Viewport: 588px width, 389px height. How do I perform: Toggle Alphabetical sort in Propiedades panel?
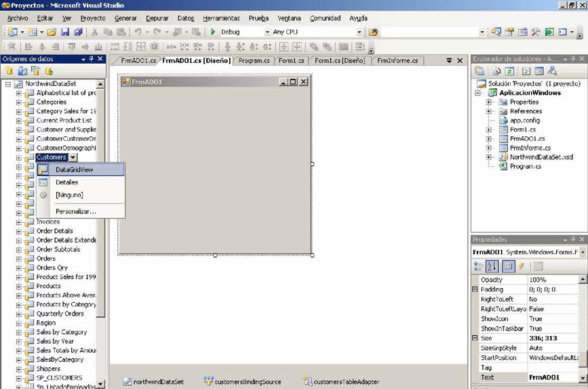point(492,266)
